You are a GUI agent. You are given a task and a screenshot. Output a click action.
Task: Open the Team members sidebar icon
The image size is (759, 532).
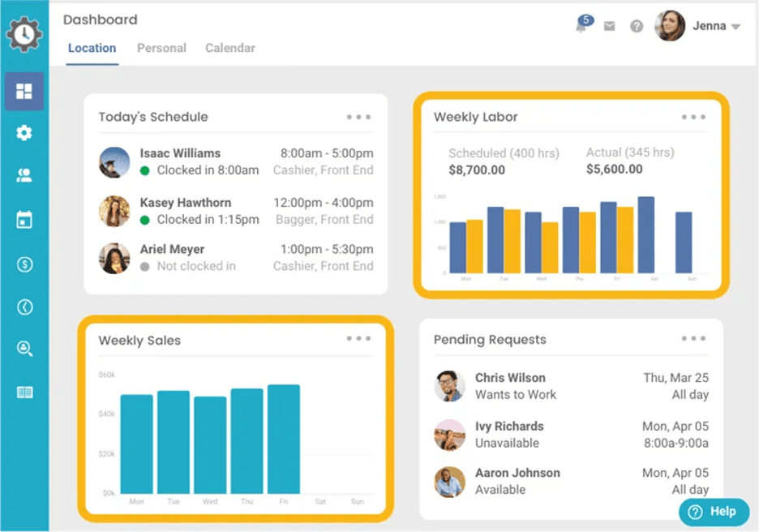tap(24, 175)
